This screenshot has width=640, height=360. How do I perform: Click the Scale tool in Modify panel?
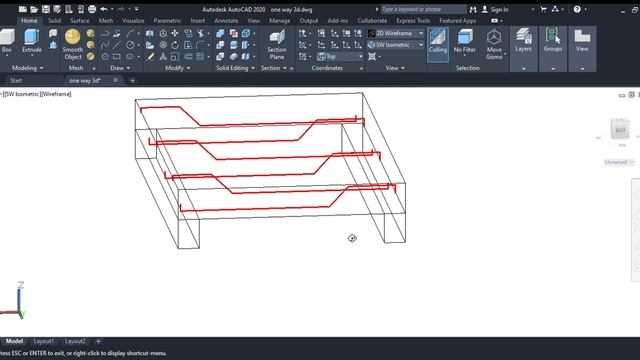coord(175,56)
